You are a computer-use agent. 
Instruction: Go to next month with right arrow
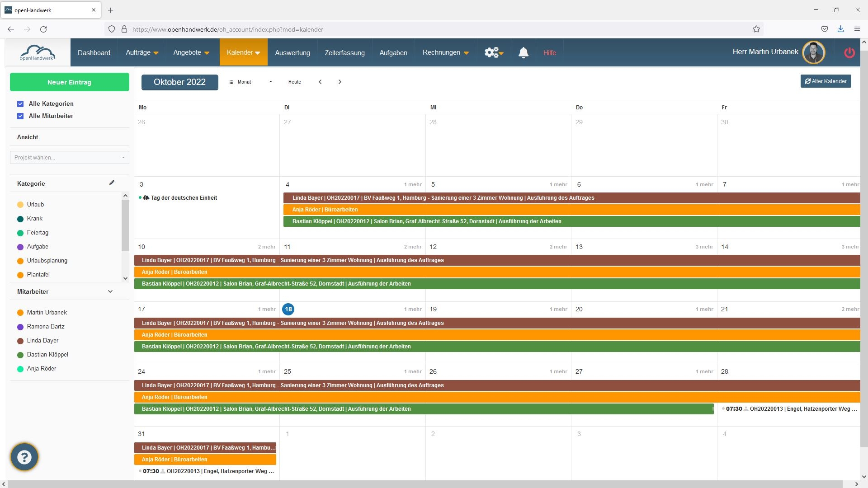pyautogui.click(x=340, y=82)
